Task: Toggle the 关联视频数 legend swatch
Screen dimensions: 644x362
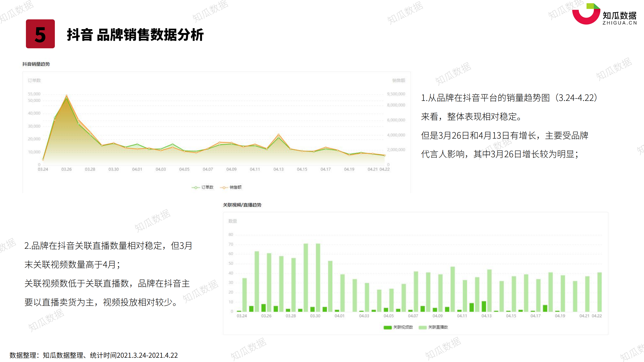Action: pyautogui.click(x=387, y=327)
